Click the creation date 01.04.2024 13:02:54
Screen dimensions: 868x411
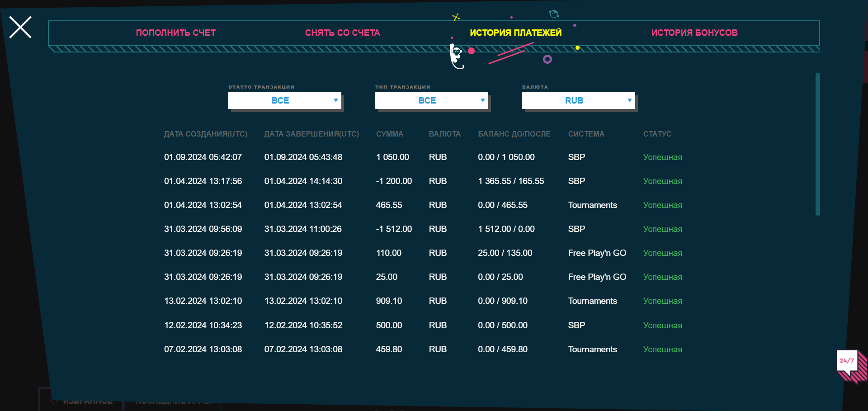coord(203,205)
